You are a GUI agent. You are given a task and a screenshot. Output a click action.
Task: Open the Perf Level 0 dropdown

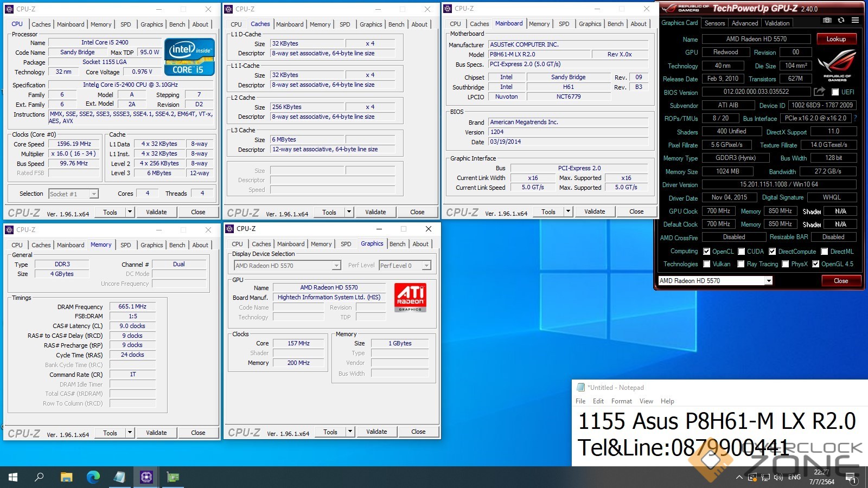(426, 266)
